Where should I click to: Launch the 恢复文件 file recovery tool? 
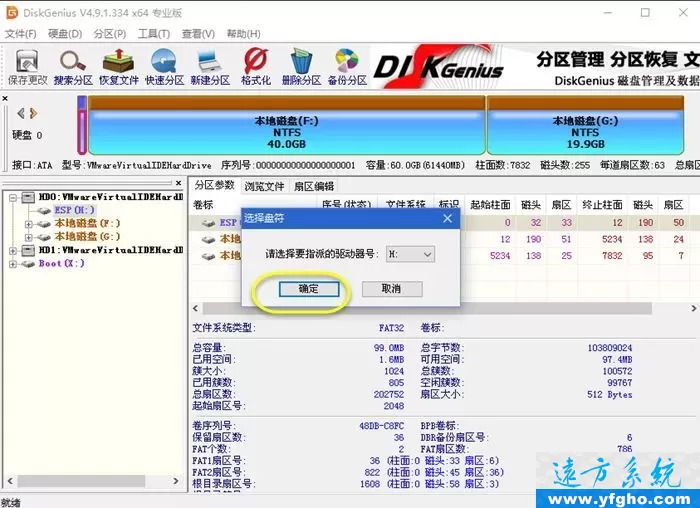point(119,67)
